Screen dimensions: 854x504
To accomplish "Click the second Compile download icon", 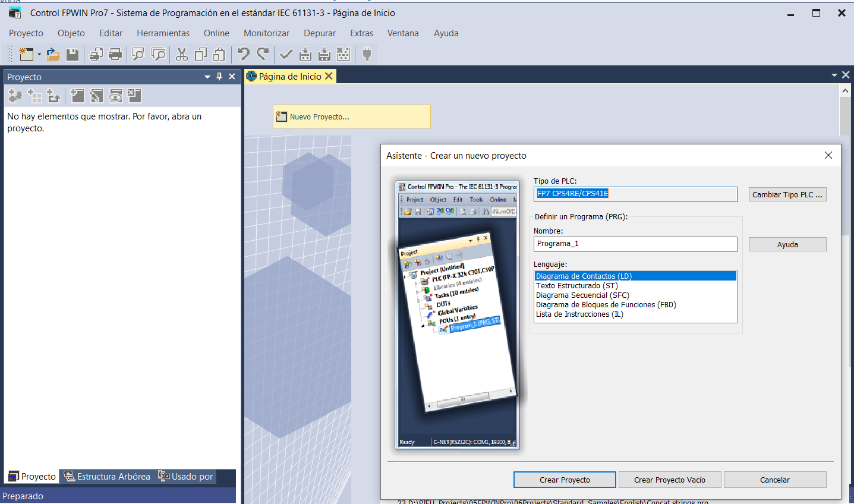I will [324, 55].
